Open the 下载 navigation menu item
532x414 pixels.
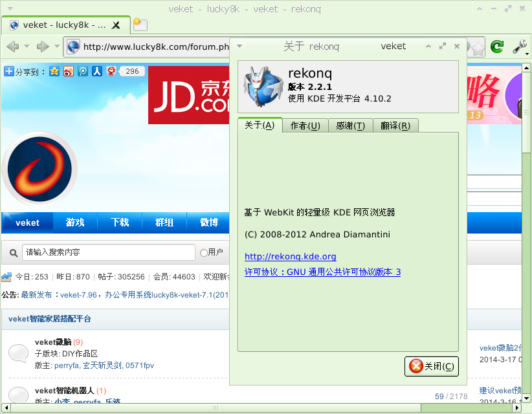(120, 223)
